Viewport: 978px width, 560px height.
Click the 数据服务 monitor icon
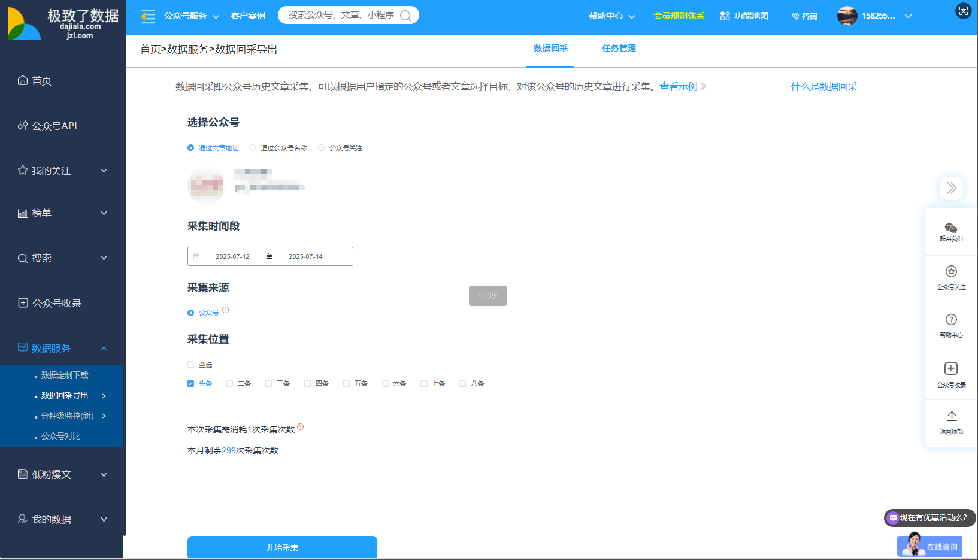[23, 347]
